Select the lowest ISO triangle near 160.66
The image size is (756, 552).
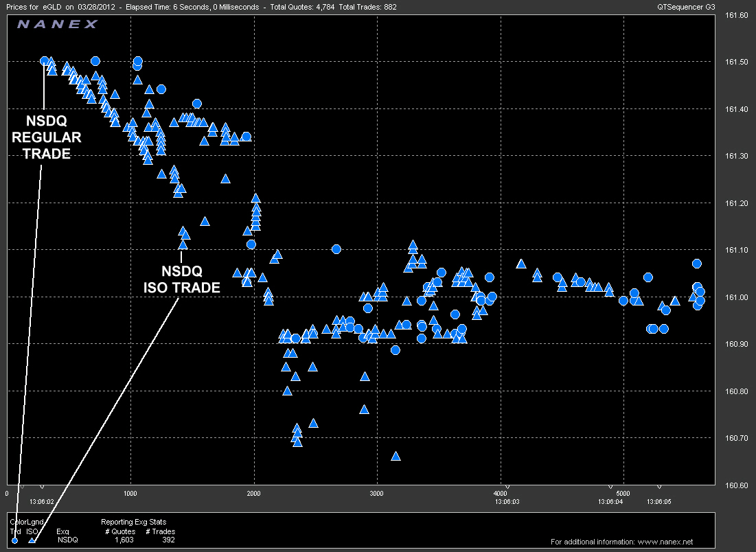396,456
